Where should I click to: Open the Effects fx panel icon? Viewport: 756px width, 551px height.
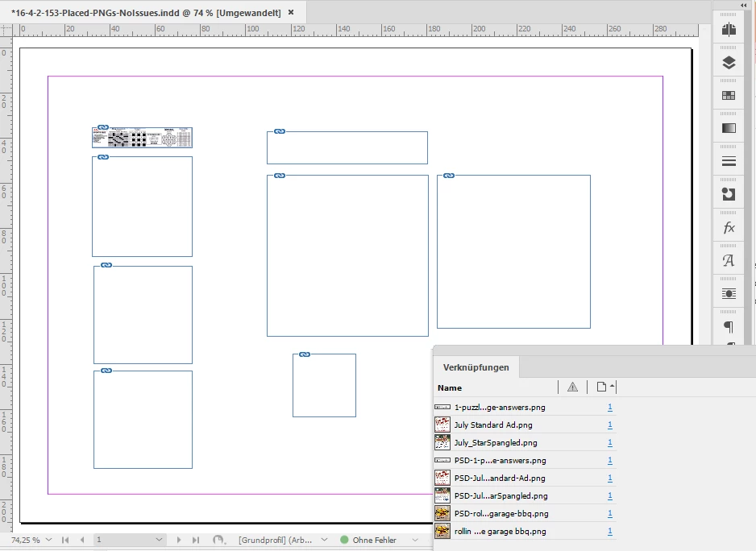click(x=729, y=227)
